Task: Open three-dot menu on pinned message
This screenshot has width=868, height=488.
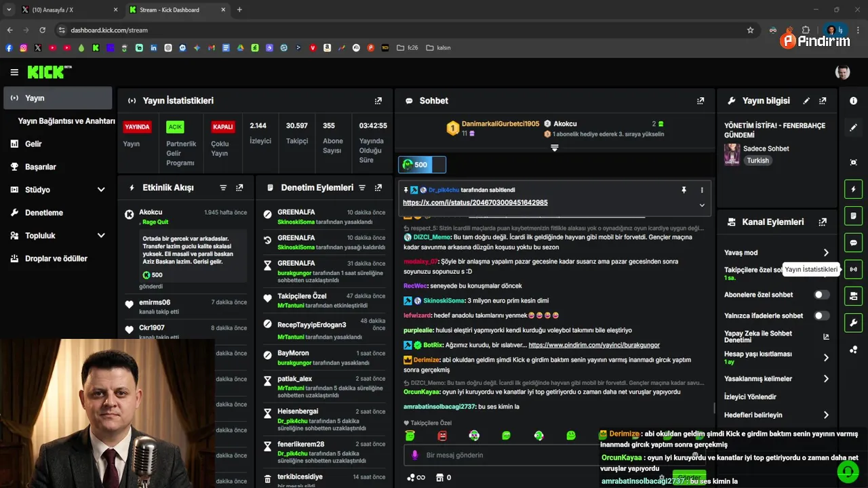Action: pyautogui.click(x=702, y=190)
